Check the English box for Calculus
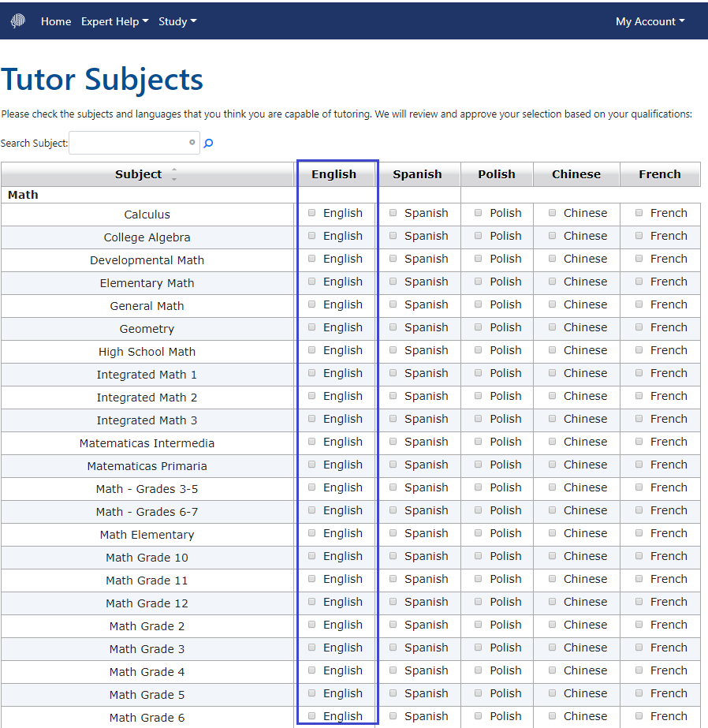This screenshot has width=708, height=728. (312, 213)
